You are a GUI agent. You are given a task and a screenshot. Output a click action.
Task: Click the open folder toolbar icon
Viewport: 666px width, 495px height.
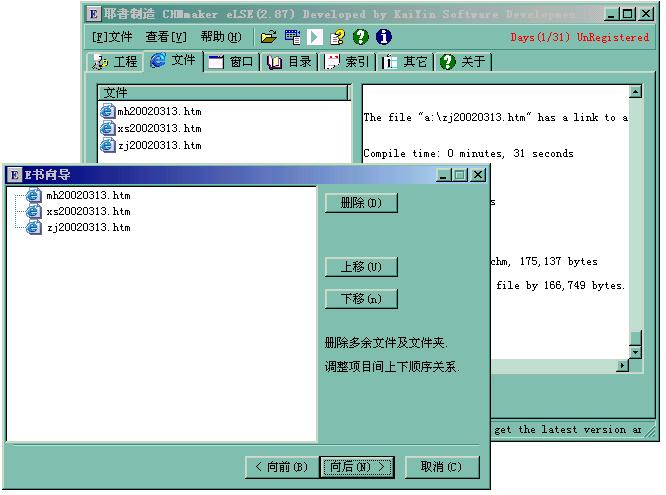268,37
